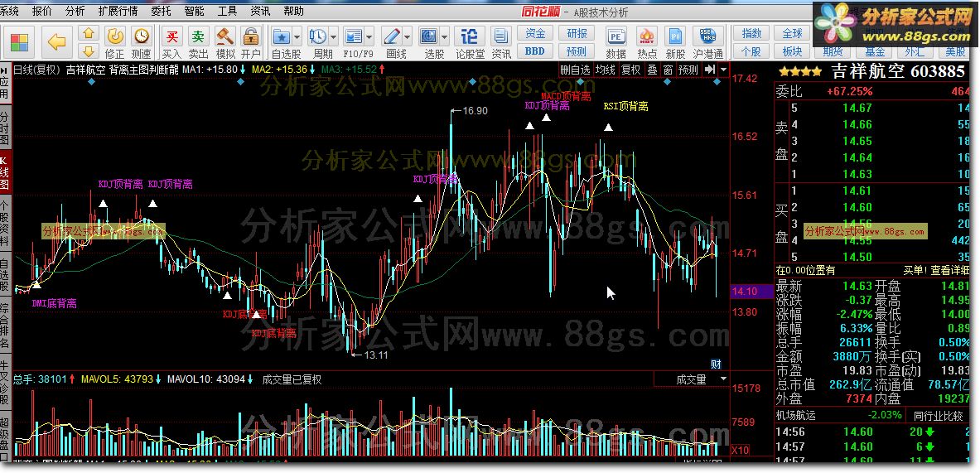Open the F10/F9 dropdown arrow
The width and height of the screenshot is (980, 473).
(369, 36)
